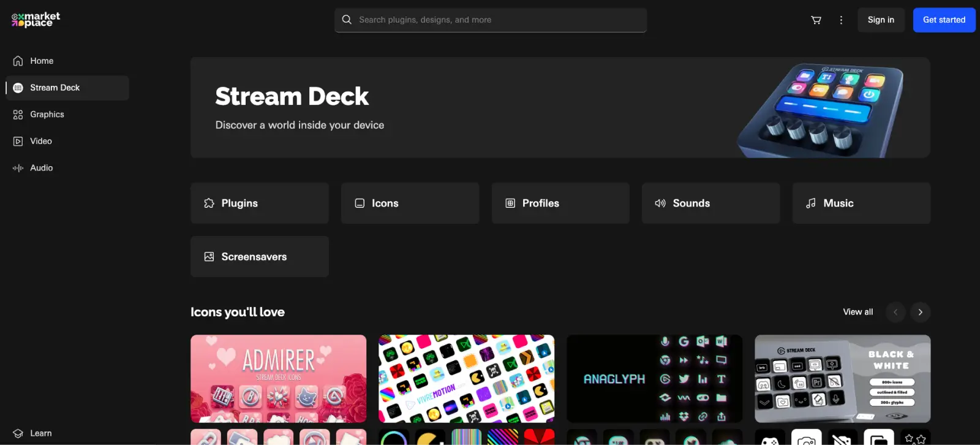The width and height of the screenshot is (980, 445).
Task: Click the Icons category square icon
Action: [360, 203]
